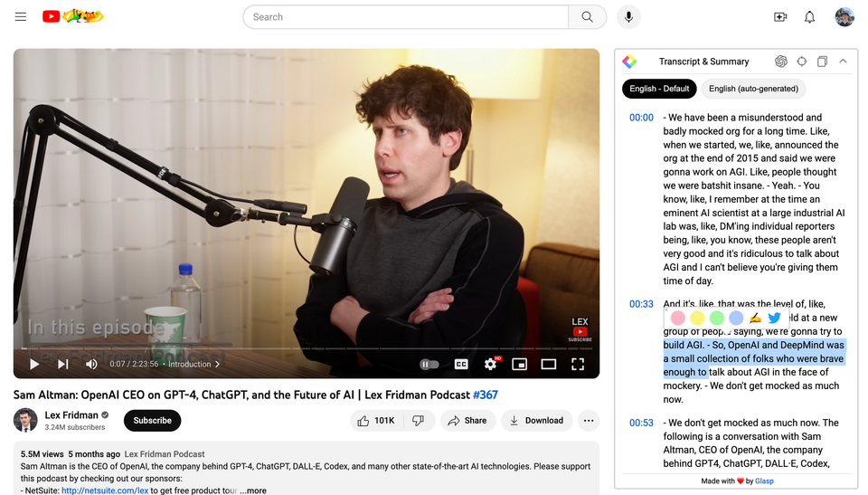Open notifications bell

point(809,16)
